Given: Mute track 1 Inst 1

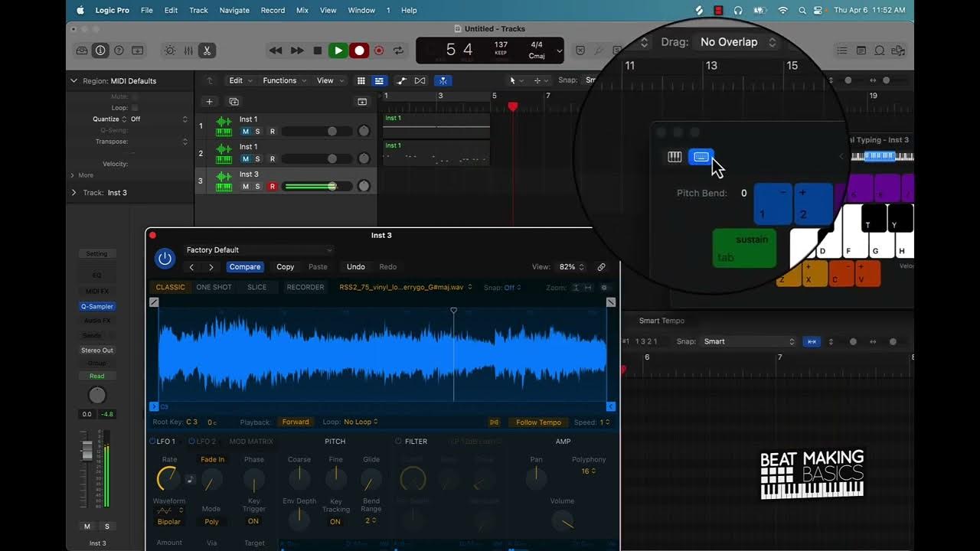Looking at the screenshot, I should click(246, 132).
